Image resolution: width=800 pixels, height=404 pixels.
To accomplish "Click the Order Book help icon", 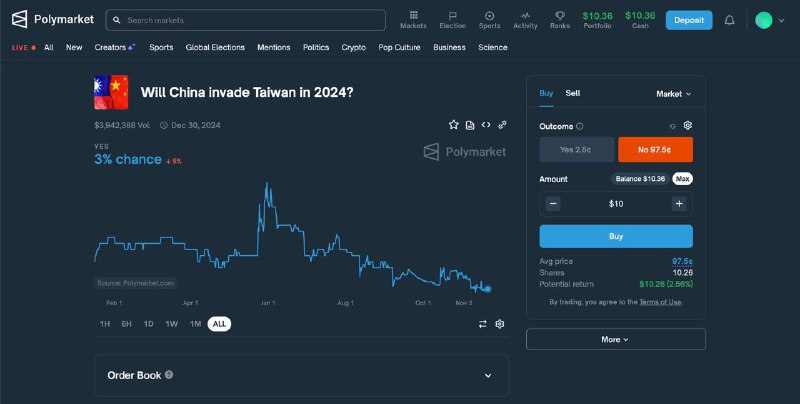I will [x=169, y=374].
